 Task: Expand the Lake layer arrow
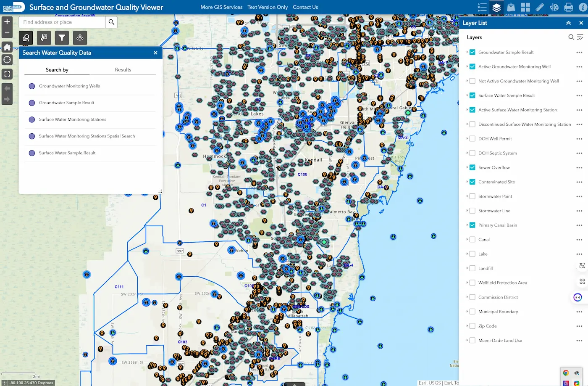point(467,254)
